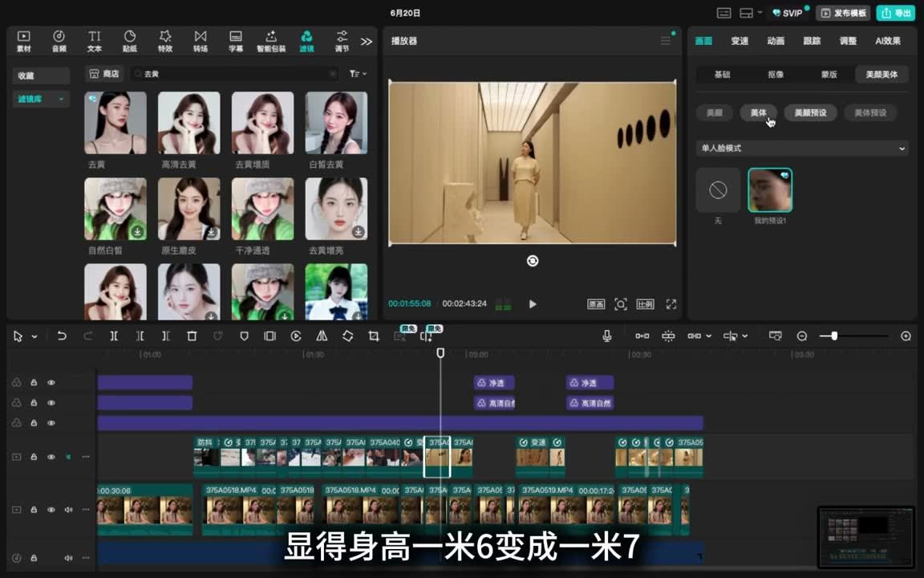Open the 文本 text panel

[x=95, y=41]
